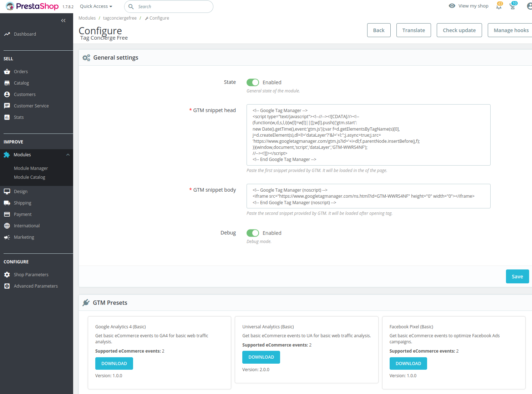Click the Marketing megaphone icon
Viewport: 532px width, 394px height.
tap(7, 237)
